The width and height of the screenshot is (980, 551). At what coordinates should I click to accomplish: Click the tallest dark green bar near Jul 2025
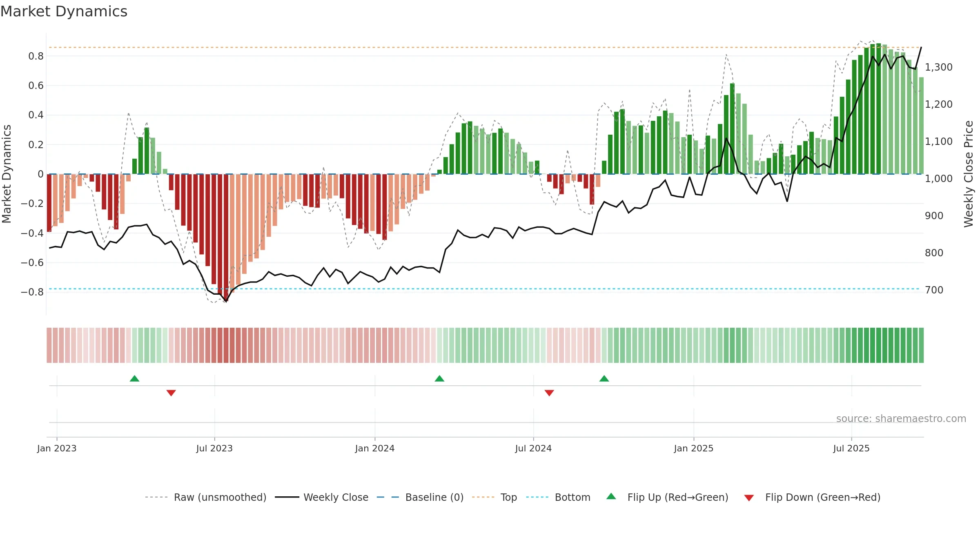point(879,109)
